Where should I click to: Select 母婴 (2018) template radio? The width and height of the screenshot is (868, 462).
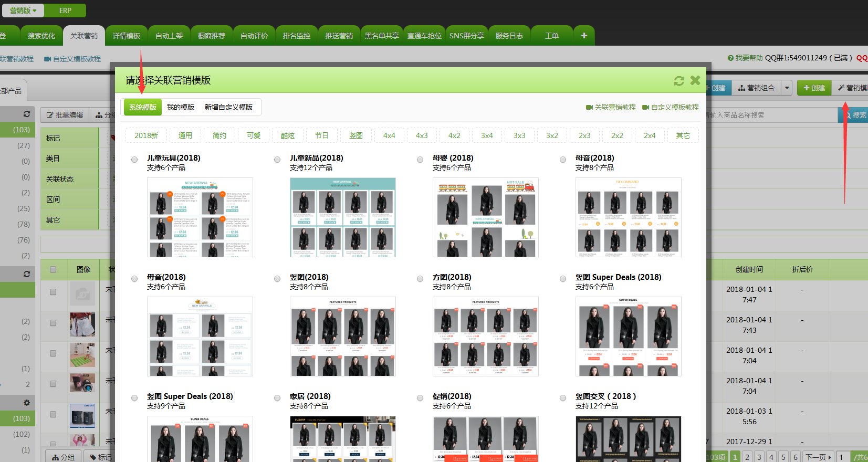click(420, 160)
